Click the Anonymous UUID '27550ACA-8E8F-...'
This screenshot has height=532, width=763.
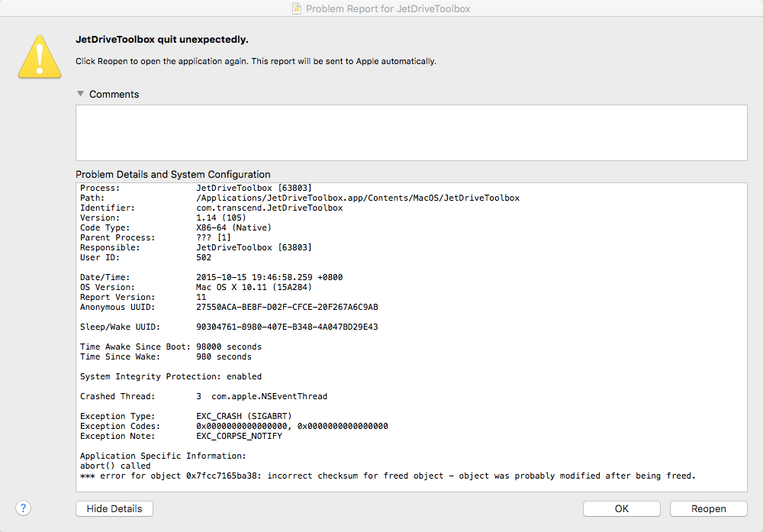click(287, 307)
